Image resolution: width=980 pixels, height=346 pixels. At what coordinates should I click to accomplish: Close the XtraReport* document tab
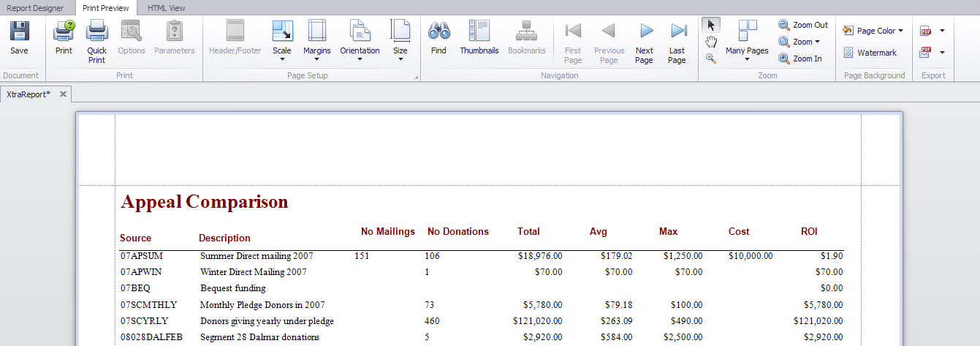(x=63, y=94)
